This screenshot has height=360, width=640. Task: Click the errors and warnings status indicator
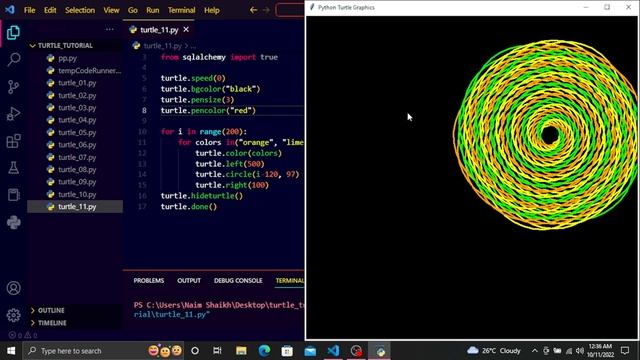point(23,335)
